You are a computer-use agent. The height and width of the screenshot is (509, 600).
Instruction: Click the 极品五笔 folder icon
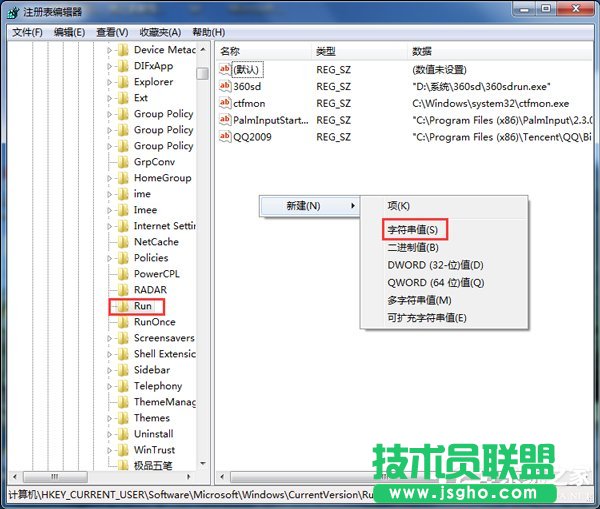tap(123, 466)
